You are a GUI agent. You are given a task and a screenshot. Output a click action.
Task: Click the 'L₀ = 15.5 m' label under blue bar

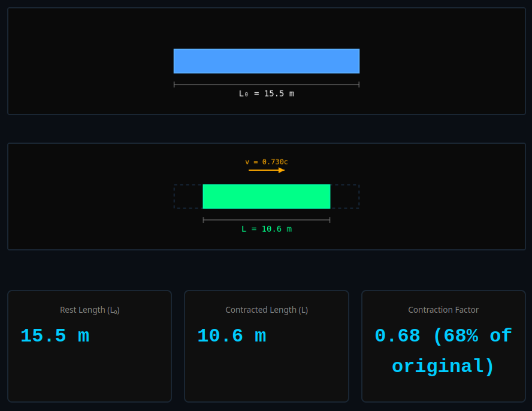coord(266,93)
